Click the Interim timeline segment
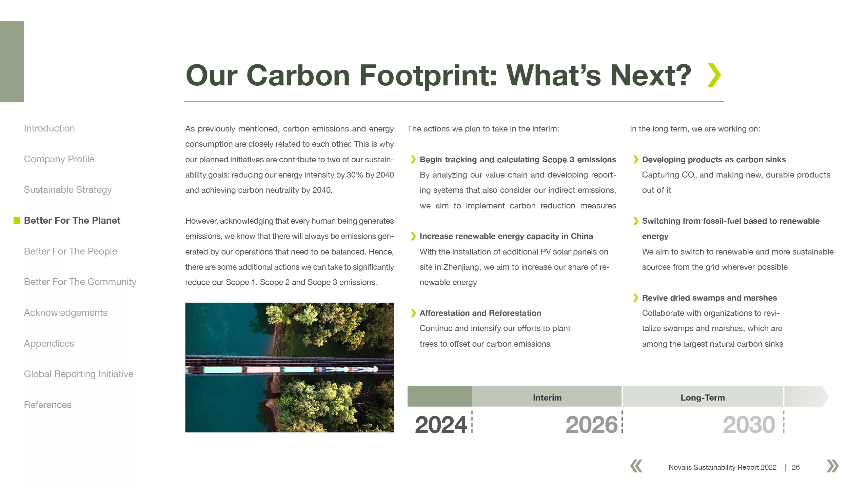The height and width of the screenshot is (488, 868). (547, 396)
